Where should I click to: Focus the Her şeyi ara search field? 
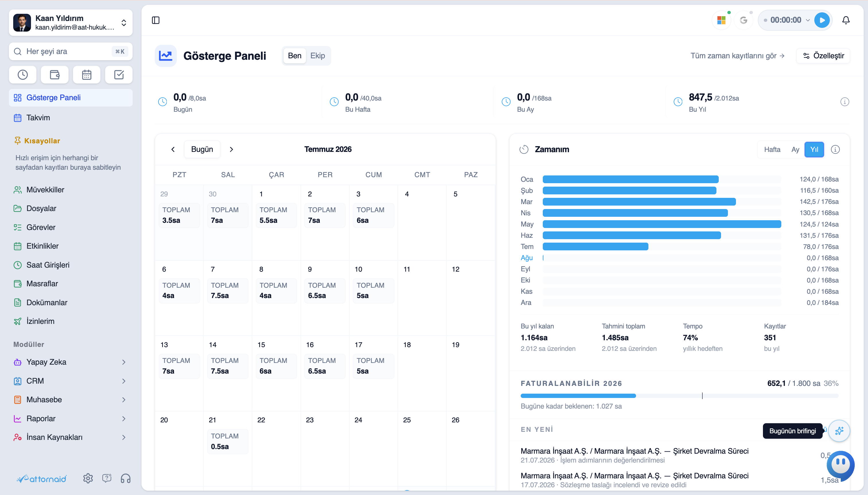pos(71,51)
